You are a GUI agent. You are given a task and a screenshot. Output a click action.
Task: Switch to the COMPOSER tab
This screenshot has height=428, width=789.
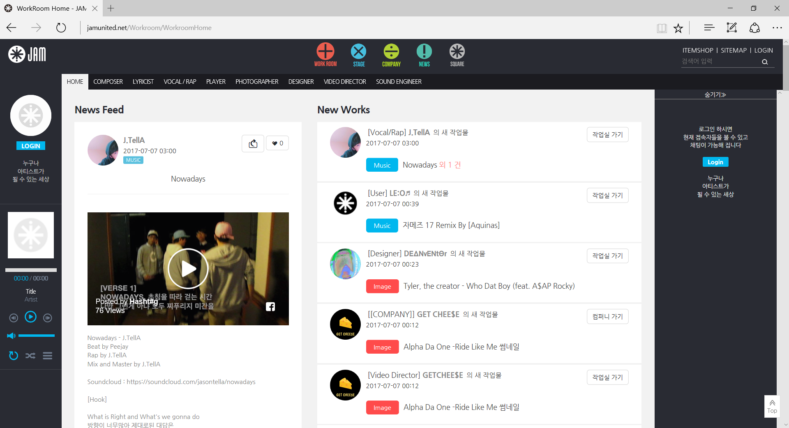[108, 81]
